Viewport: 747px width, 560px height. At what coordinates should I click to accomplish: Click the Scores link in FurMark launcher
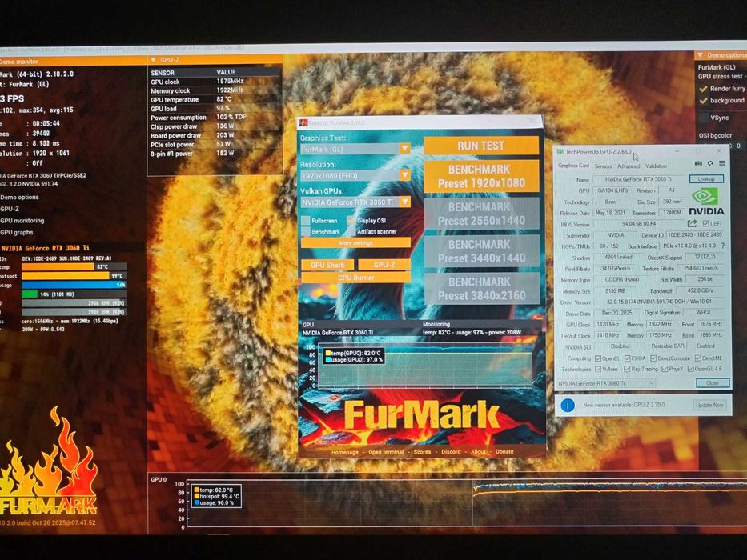click(x=422, y=452)
